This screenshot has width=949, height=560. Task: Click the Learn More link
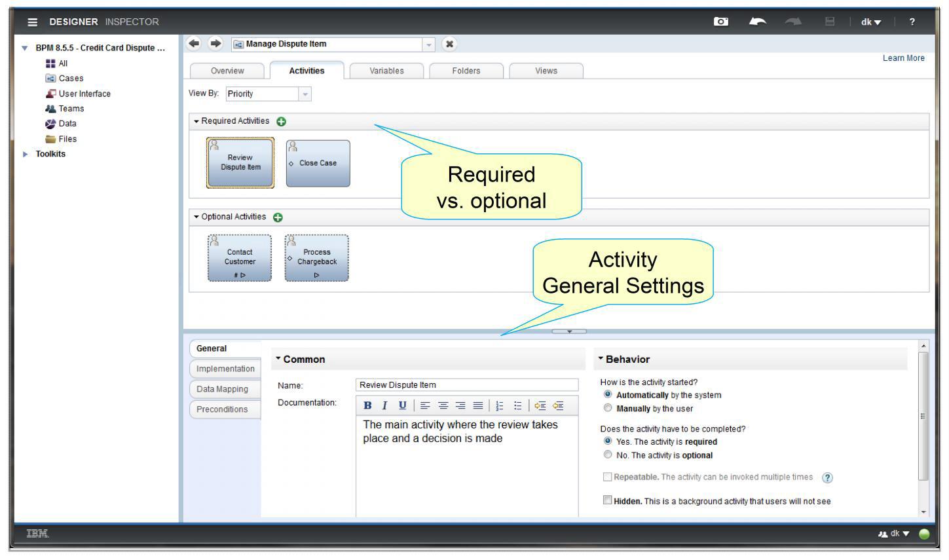click(x=903, y=58)
